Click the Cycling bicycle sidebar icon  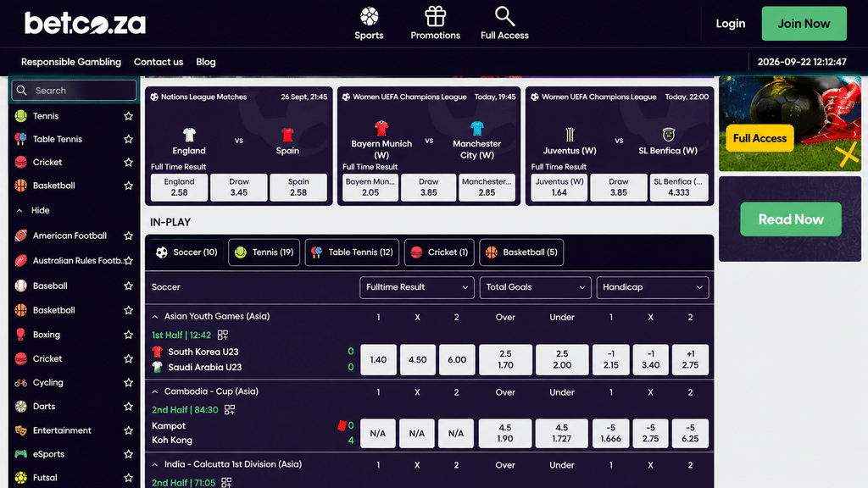point(21,382)
